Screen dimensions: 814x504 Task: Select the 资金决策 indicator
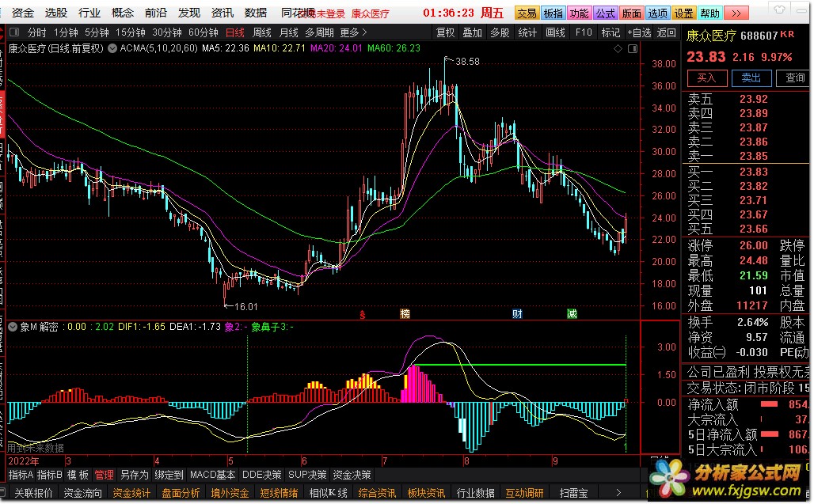(x=352, y=475)
